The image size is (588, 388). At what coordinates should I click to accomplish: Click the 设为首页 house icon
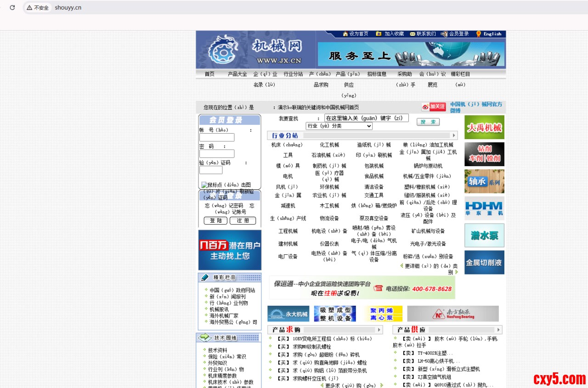345,34
